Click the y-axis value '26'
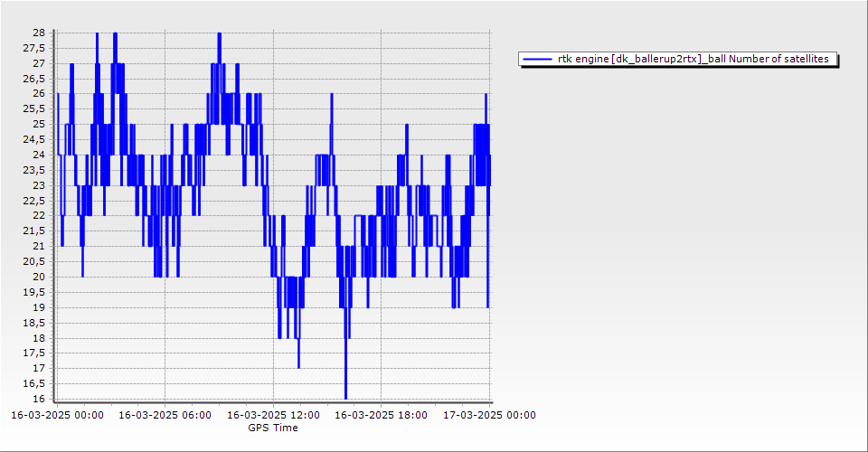The height and width of the screenshot is (452, 868). point(39,93)
